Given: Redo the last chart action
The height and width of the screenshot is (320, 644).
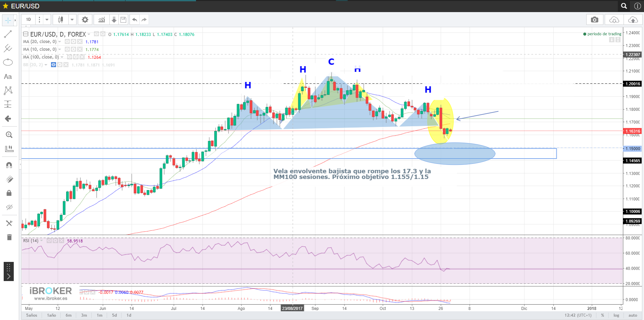Looking at the screenshot, I should click(x=144, y=19).
